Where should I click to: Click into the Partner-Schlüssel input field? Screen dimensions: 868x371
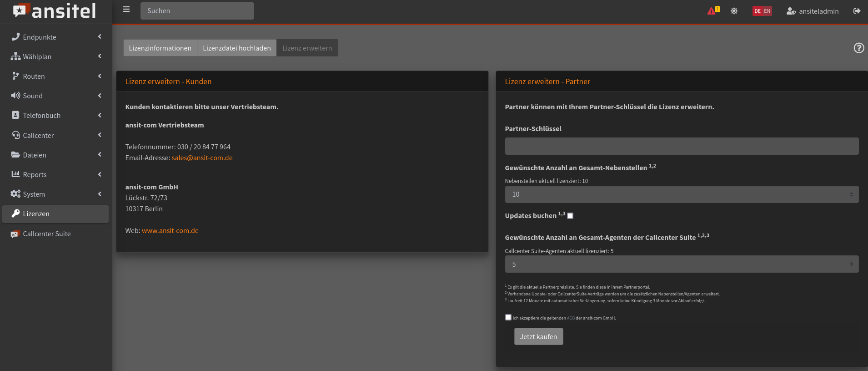681,146
